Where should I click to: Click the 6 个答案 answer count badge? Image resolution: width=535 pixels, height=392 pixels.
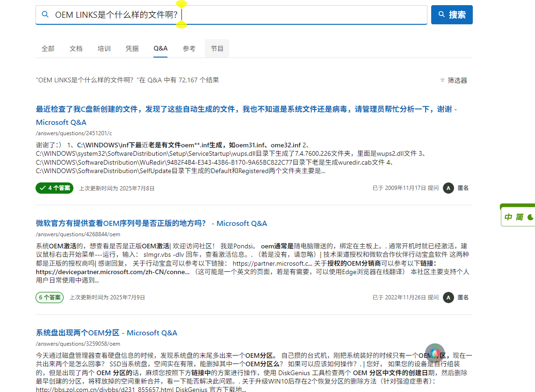[x=50, y=298]
